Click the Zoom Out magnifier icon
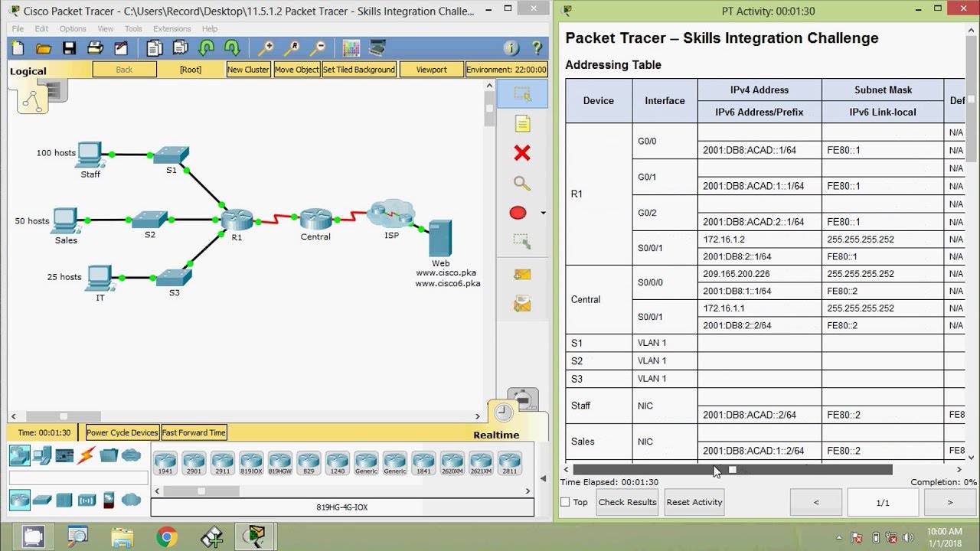 point(317,48)
